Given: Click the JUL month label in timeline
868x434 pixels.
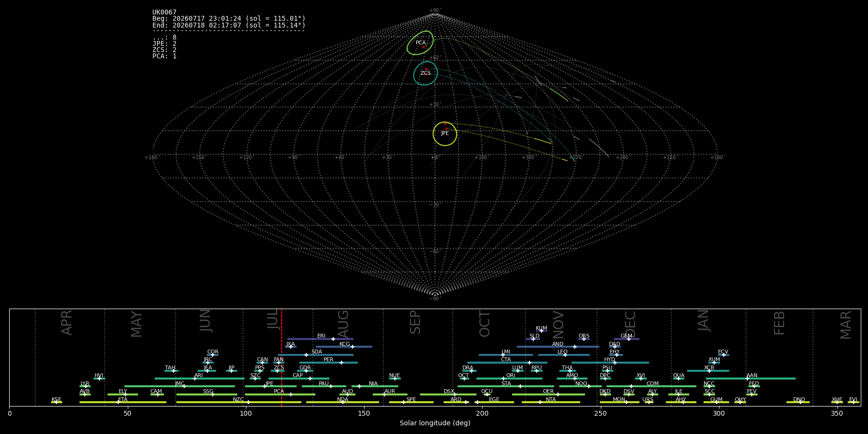Looking at the screenshot, I should tap(273, 319).
